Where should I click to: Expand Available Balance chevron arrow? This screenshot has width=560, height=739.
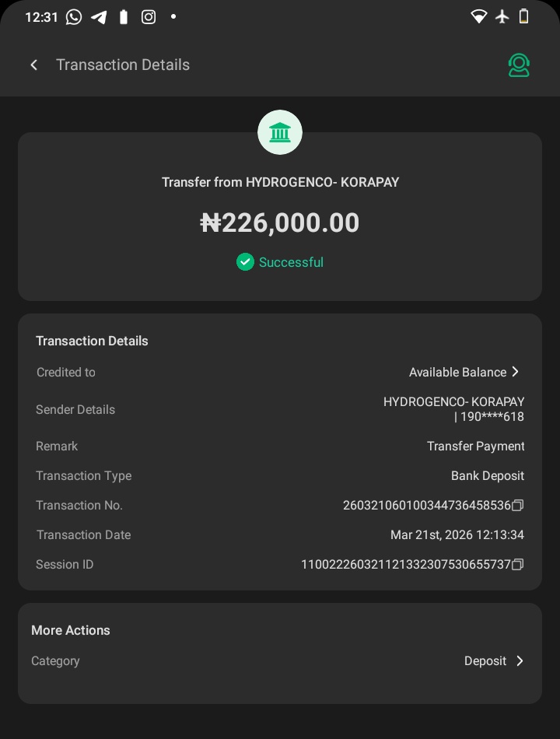click(516, 373)
